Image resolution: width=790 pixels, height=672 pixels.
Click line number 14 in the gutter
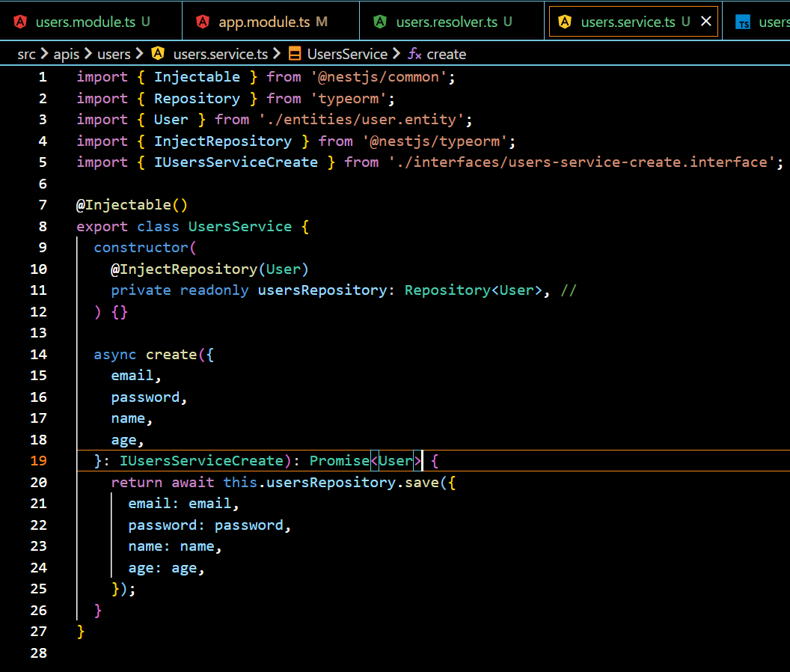38,355
